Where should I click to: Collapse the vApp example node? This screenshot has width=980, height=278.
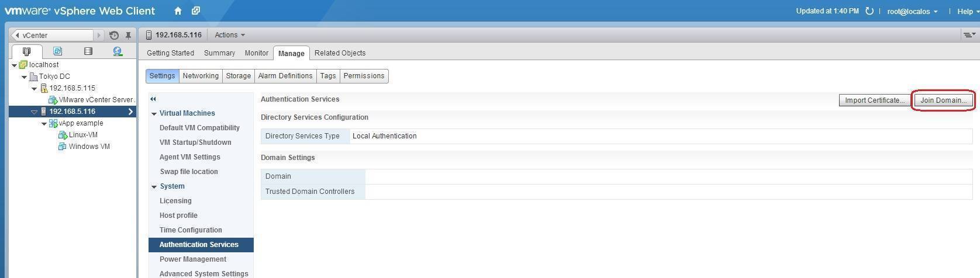pyautogui.click(x=44, y=124)
